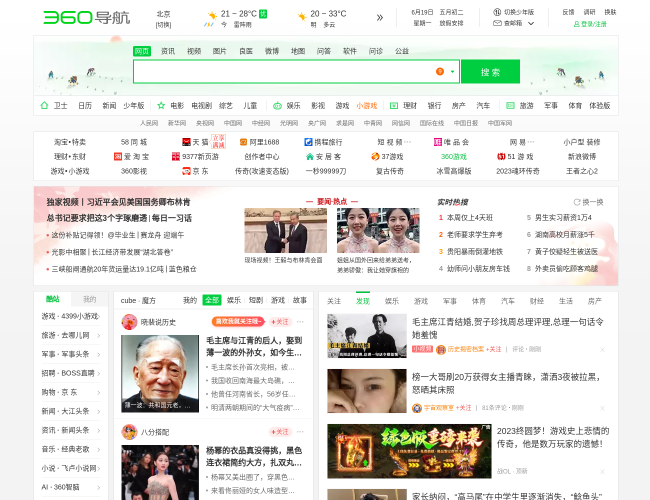This screenshot has height=500, width=650.
Task: Open the 51游戏 icon
Action: (501, 156)
